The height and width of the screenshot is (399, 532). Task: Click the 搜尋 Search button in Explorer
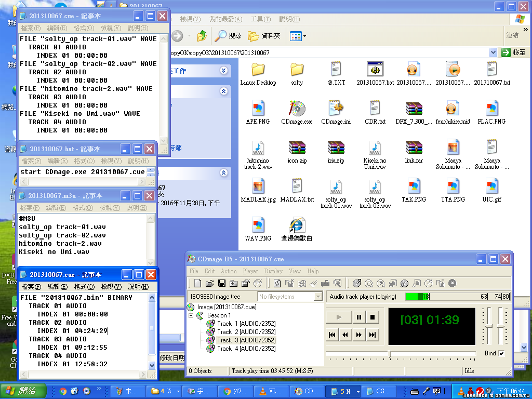tap(229, 36)
